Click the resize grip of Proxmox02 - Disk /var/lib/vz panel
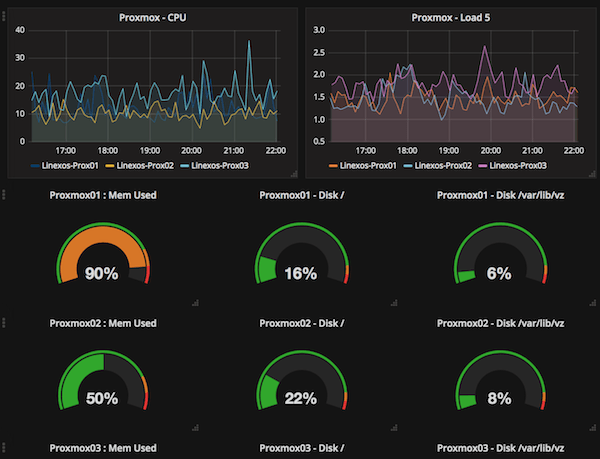This screenshot has width=600, height=459. coord(593,428)
